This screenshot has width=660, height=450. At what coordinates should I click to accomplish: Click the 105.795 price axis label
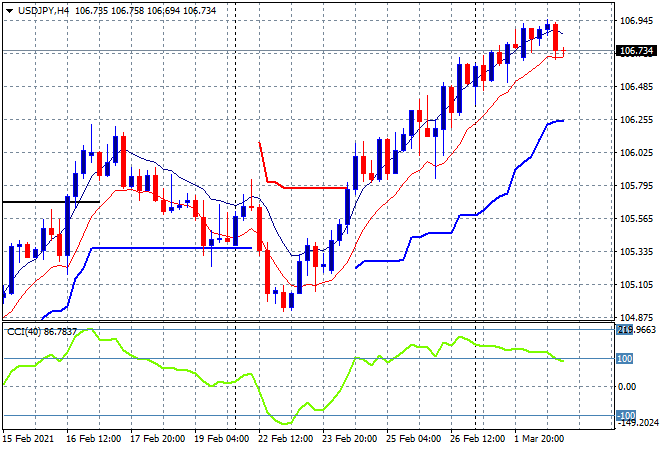tap(636, 186)
